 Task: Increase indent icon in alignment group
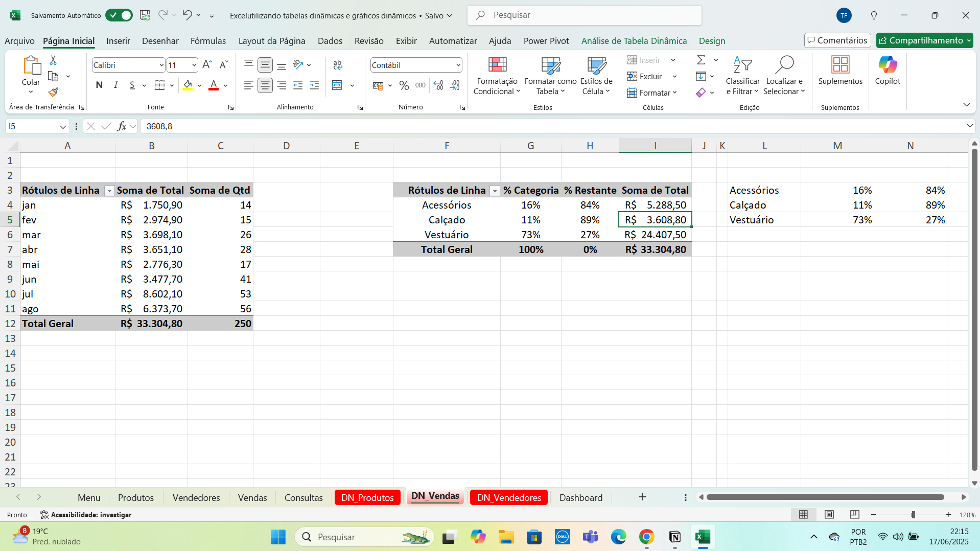coord(314,85)
